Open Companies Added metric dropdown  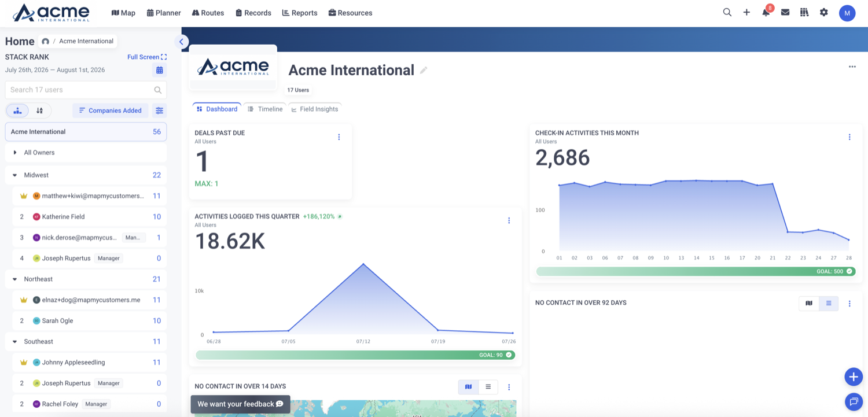coord(111,110)
